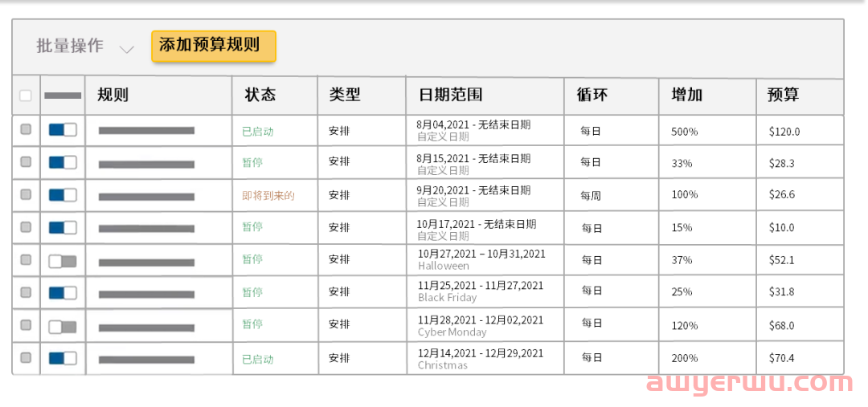
Task: Click the 33% increase value
Action: pos(682,163)
